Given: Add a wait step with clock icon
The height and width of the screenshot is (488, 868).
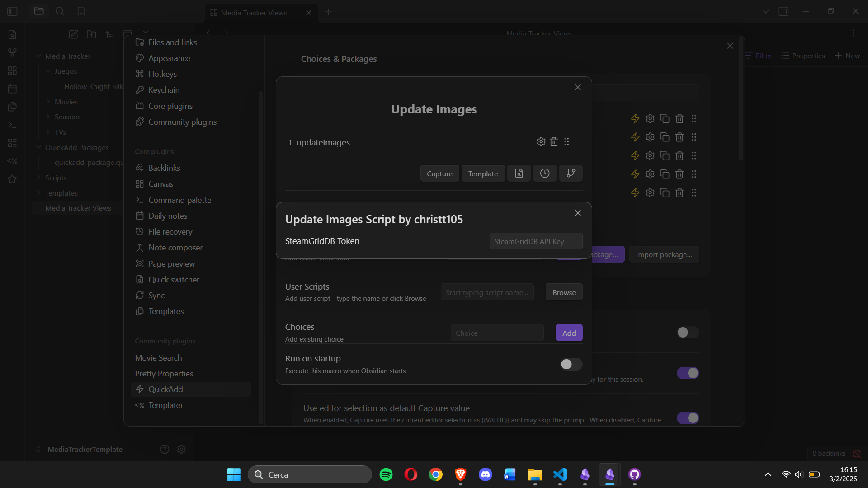Looking at the screenshot, I should 545,174.
